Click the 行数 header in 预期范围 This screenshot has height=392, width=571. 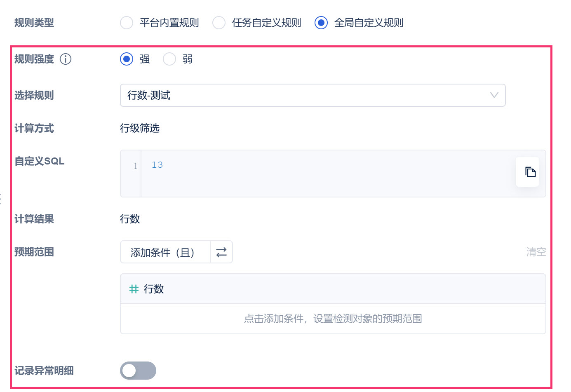point(154,289)
